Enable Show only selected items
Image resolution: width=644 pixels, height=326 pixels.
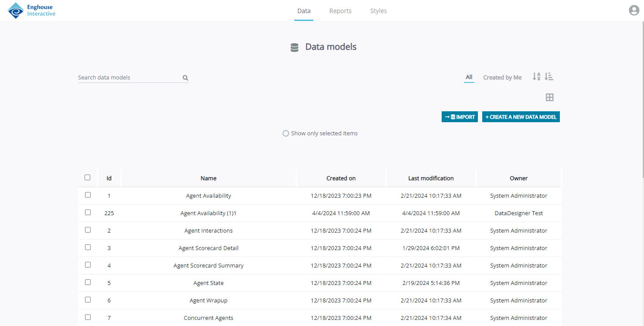click(286, 133)
